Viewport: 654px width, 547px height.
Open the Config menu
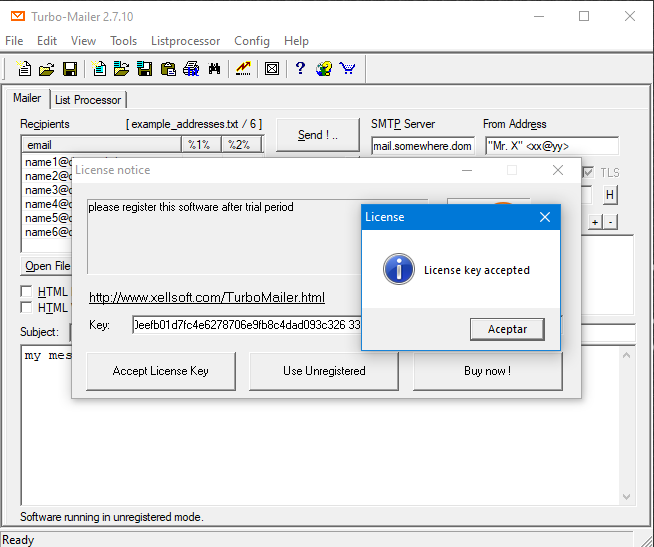252,41
